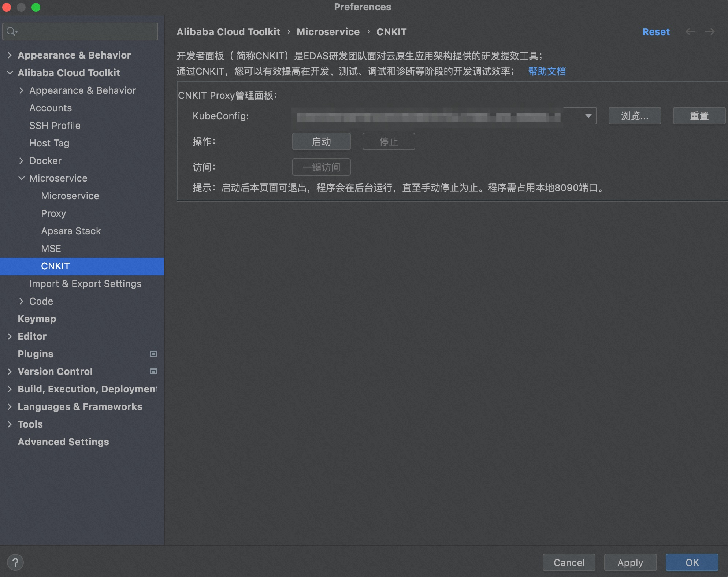Open the 帮助文档 help link

pos(547,71)
